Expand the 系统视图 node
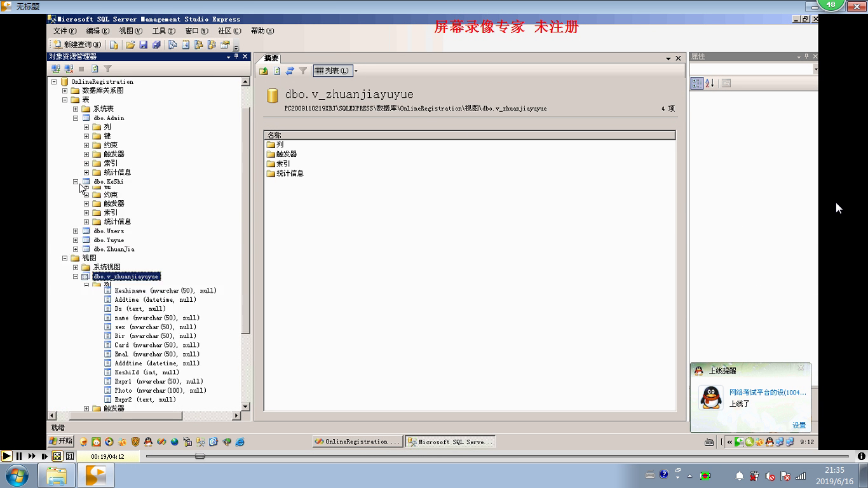 click(76, 268)
